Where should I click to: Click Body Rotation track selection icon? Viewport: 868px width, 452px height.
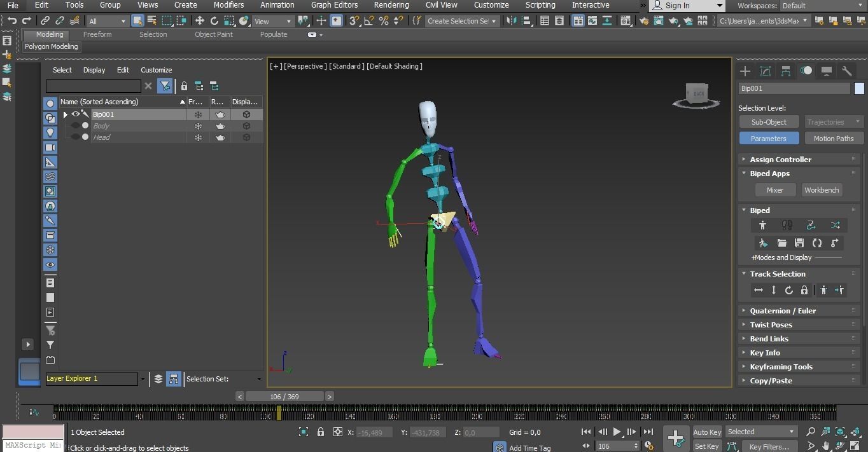click(788, 290)
